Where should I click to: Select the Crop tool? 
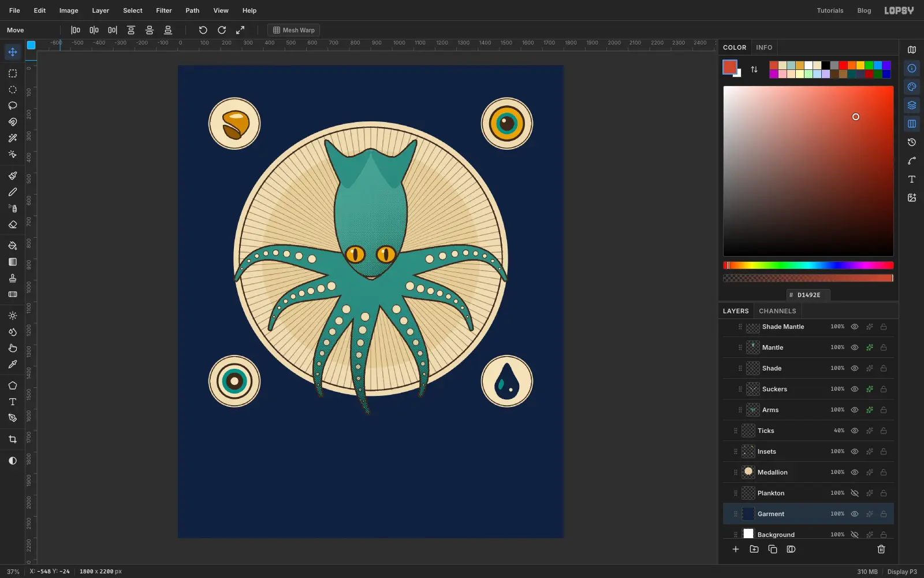click(13, 439)
